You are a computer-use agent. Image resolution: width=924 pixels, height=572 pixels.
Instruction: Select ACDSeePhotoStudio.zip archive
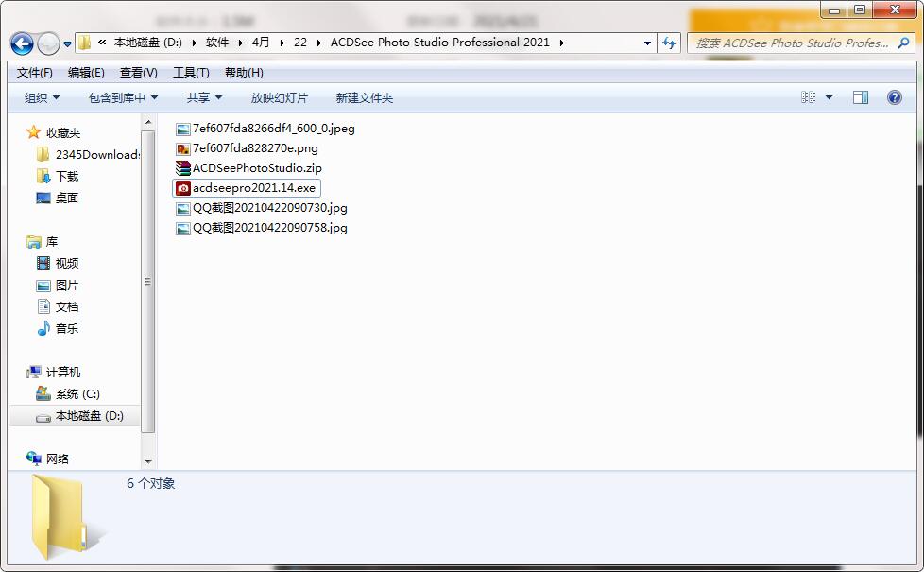(x=248, y=168)
